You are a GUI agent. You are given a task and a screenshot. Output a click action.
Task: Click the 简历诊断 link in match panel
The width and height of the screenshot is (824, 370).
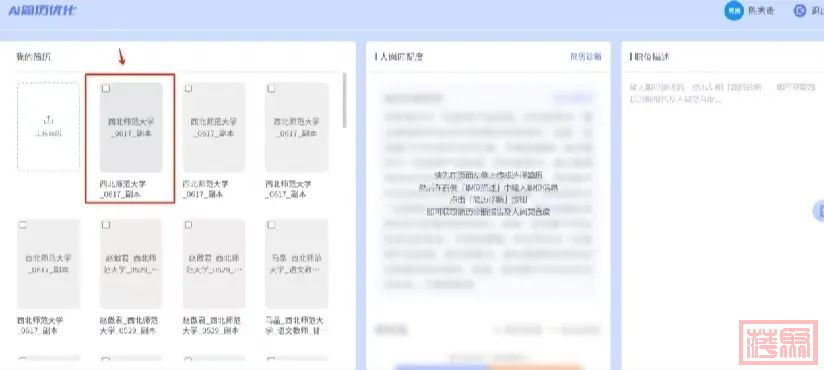coord(586,57)
